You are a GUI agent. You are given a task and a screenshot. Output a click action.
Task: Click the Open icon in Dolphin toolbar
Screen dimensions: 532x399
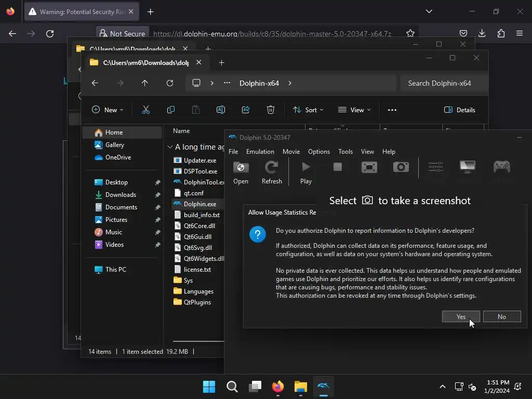(x=241, y=167)
